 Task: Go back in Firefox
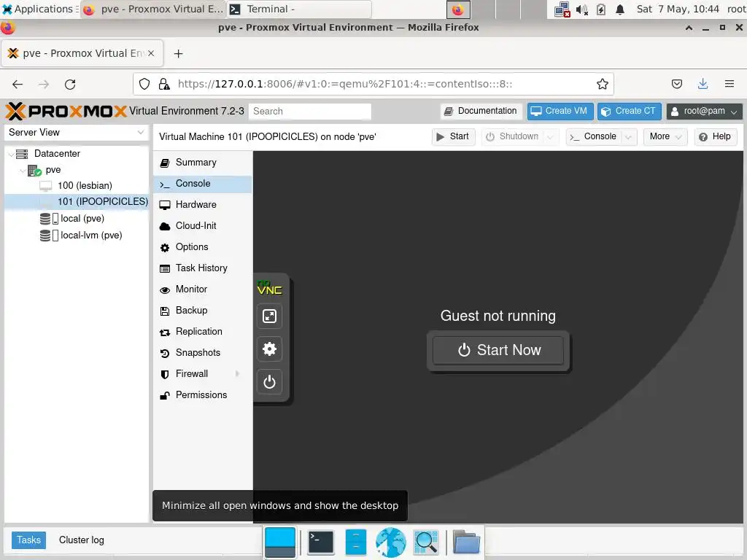tap(18, 85)
